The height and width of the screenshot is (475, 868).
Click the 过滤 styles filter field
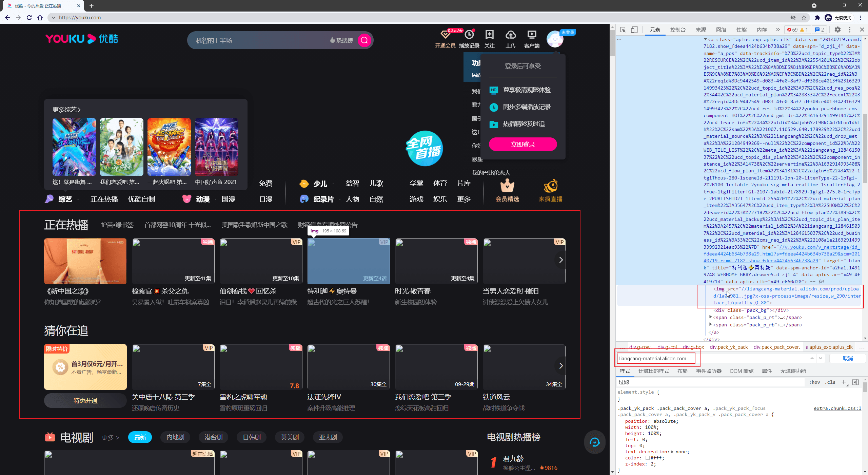pyautogui.click(x=710, y=382)
